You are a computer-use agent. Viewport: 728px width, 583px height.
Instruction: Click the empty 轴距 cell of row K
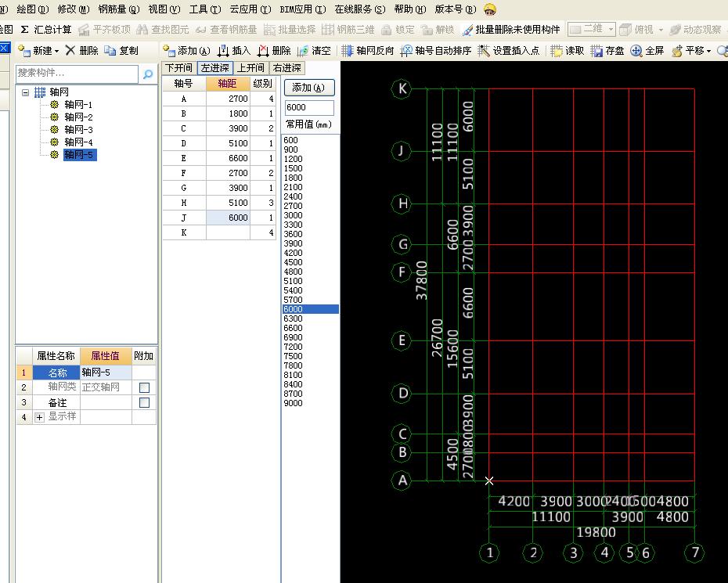(x=228, y=232)
